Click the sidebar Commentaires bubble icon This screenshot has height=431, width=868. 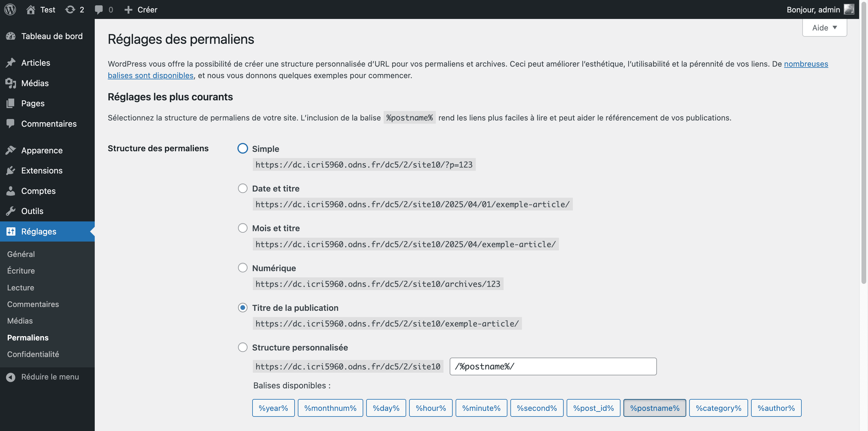pyautogui.click(x=11, y=124)
